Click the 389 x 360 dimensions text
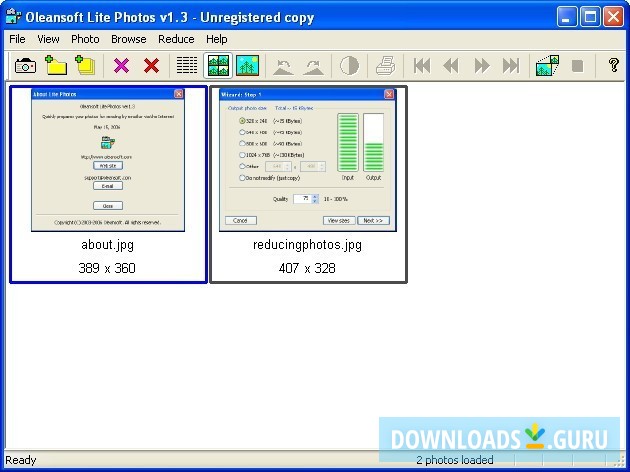Screen dimensions: 630x472 107,268
